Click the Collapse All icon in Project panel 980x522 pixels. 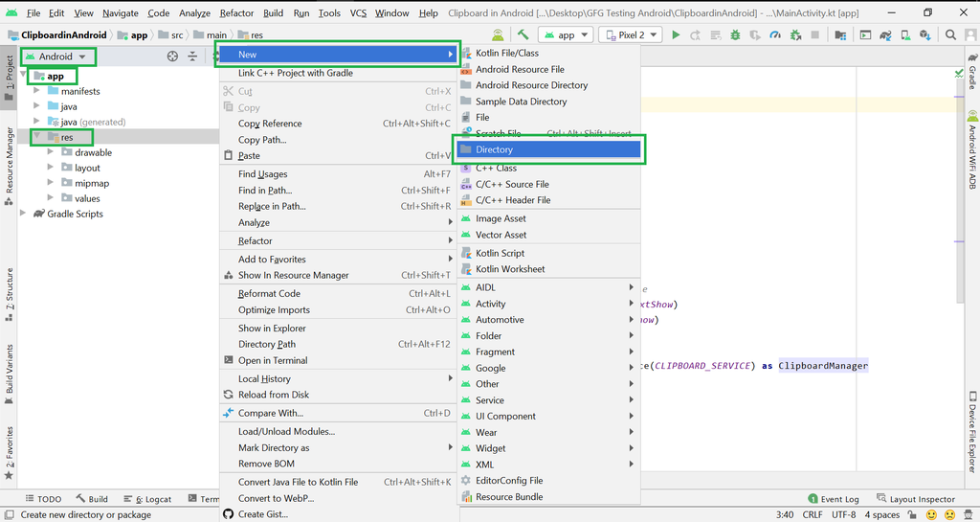(192, 57)
